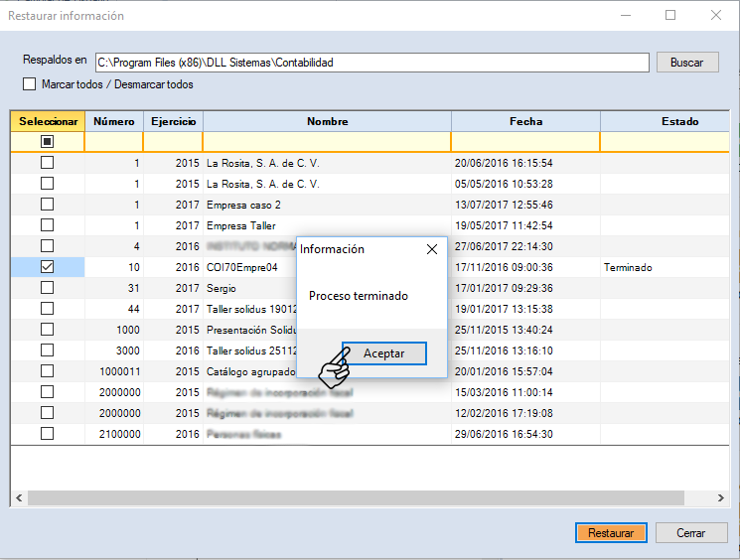Tick the Empresa Taller row checkbox
Viewport: 740px width, 560px height.
point(47,225)
